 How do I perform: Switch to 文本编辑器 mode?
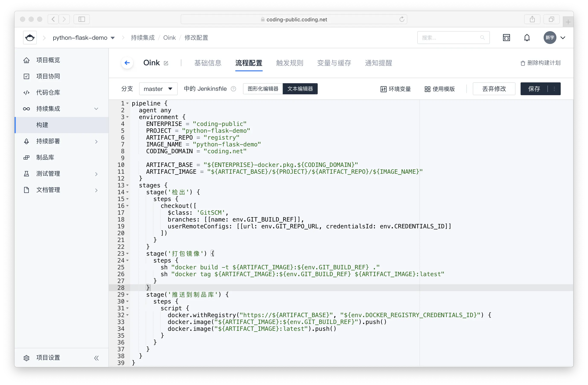point(300,89)
